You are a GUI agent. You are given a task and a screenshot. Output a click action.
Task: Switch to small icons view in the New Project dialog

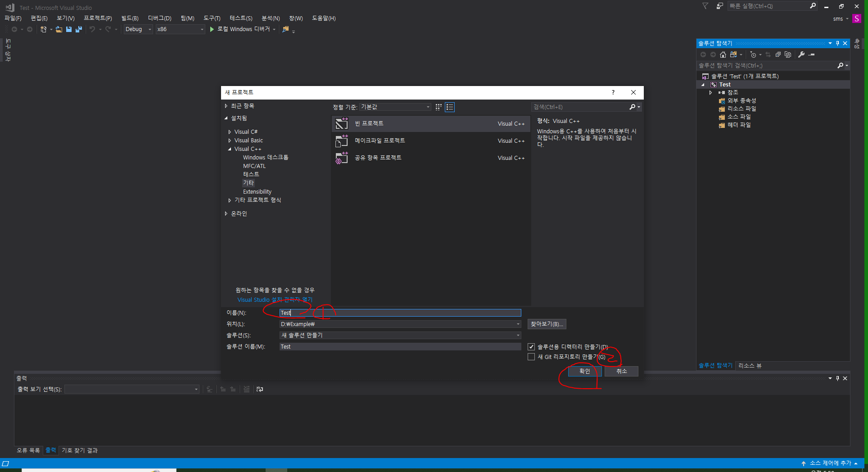pyautogui.click(x=439, y=107)
